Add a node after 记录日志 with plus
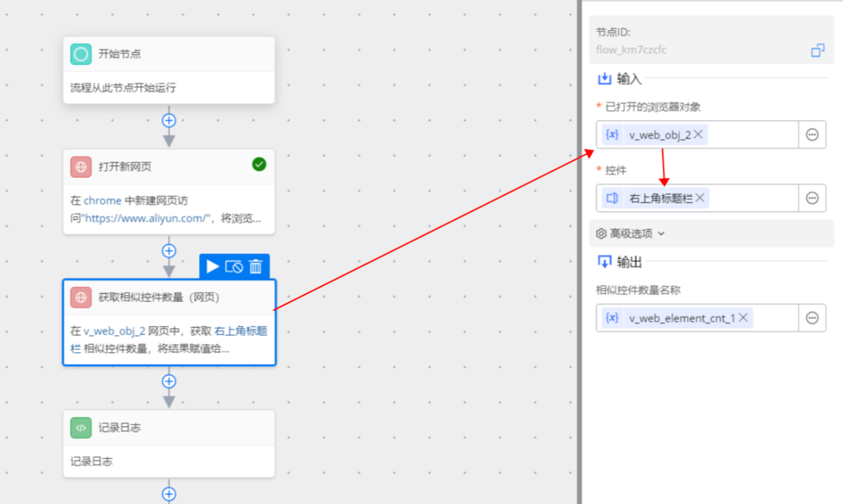The image size is (843, 504). (x=169, y=494)
